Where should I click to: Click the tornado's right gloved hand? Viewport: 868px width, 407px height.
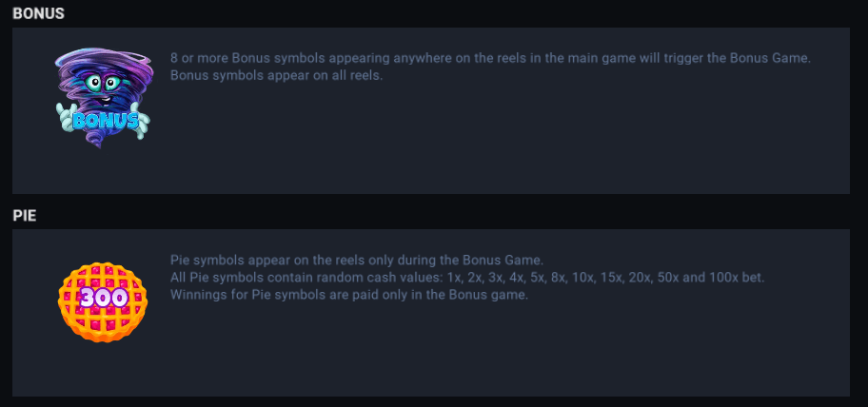(141, 124)
